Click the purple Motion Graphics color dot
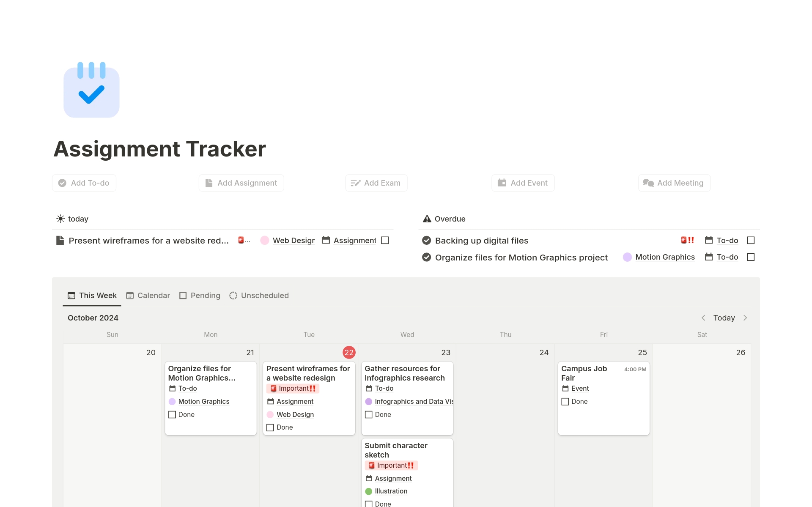The height and width of the screenshot is (507, 812). 628,257
